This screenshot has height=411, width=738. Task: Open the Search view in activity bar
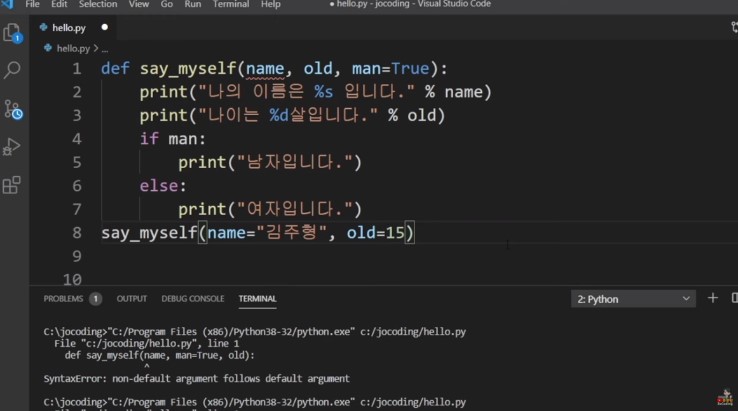coord(13,70)
